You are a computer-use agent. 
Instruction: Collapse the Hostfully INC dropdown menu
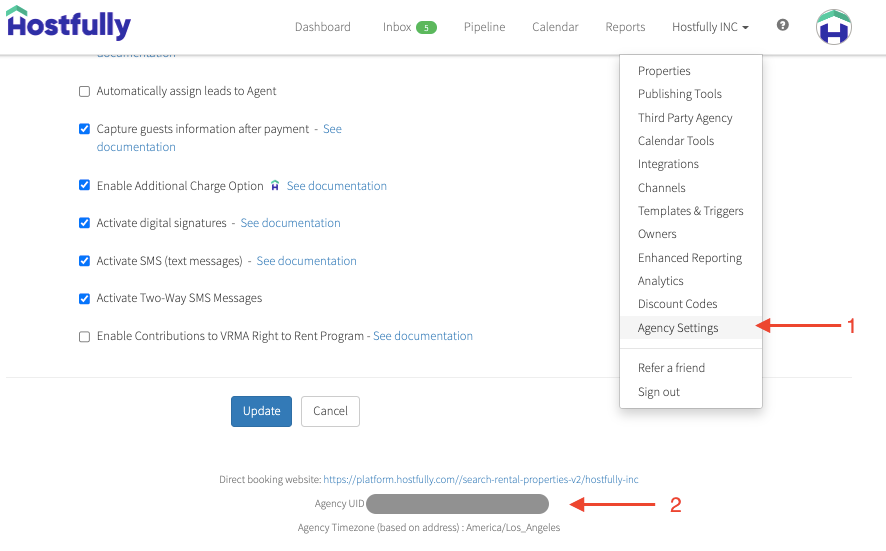710,27
